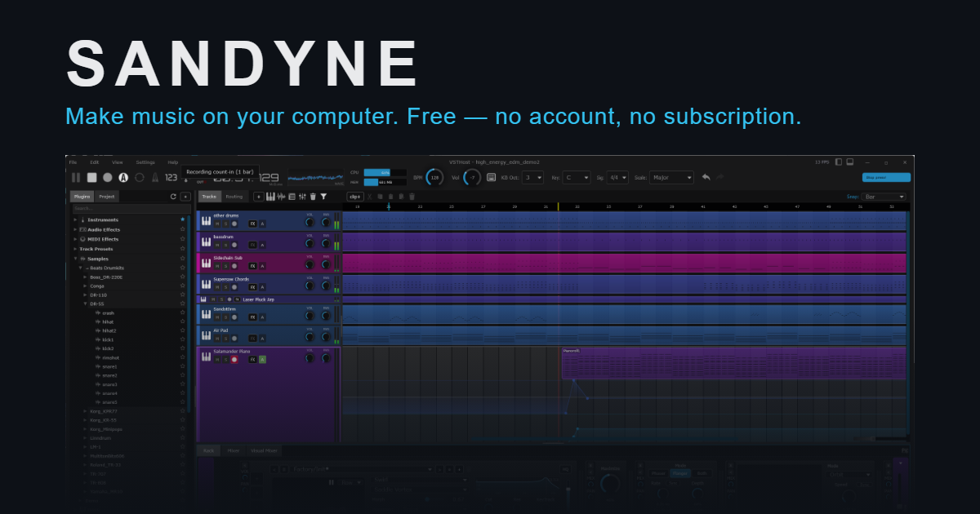Open the Sig 4/4 dropdown
Screen dimensions: 980x514
pyautogui.click(x=618, y=177)
